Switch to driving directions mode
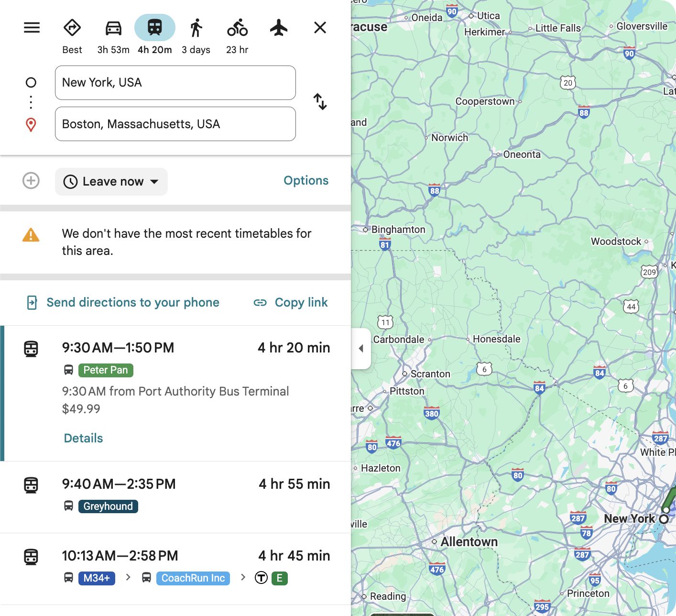The image size is (676, 616). coord(113,28)
